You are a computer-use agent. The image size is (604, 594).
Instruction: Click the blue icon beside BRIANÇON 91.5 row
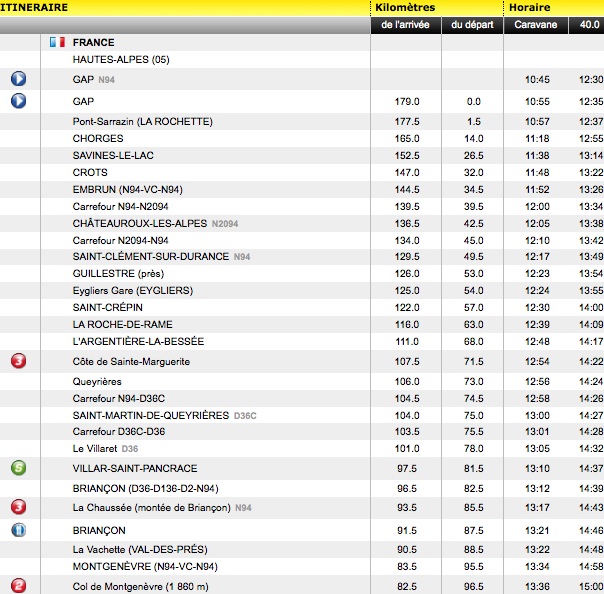[18, 530]
